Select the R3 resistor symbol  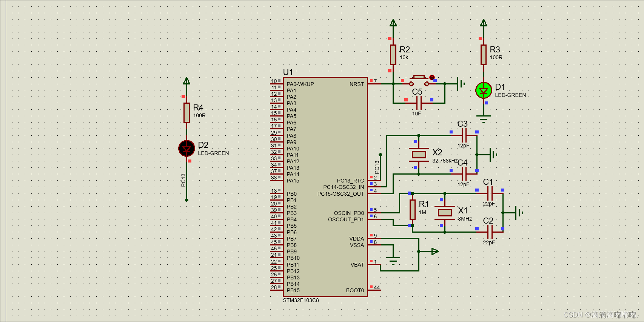point(484,55)
